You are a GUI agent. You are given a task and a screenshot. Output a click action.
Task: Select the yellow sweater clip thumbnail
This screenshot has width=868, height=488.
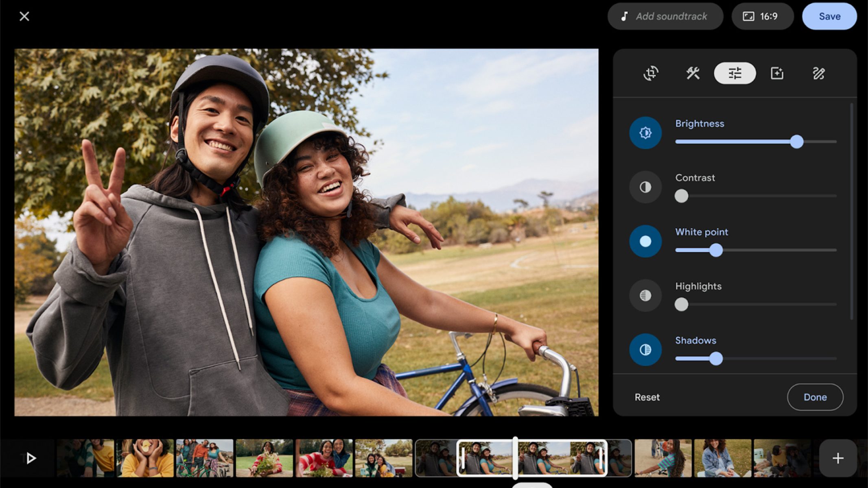click(x=145, y=458)
